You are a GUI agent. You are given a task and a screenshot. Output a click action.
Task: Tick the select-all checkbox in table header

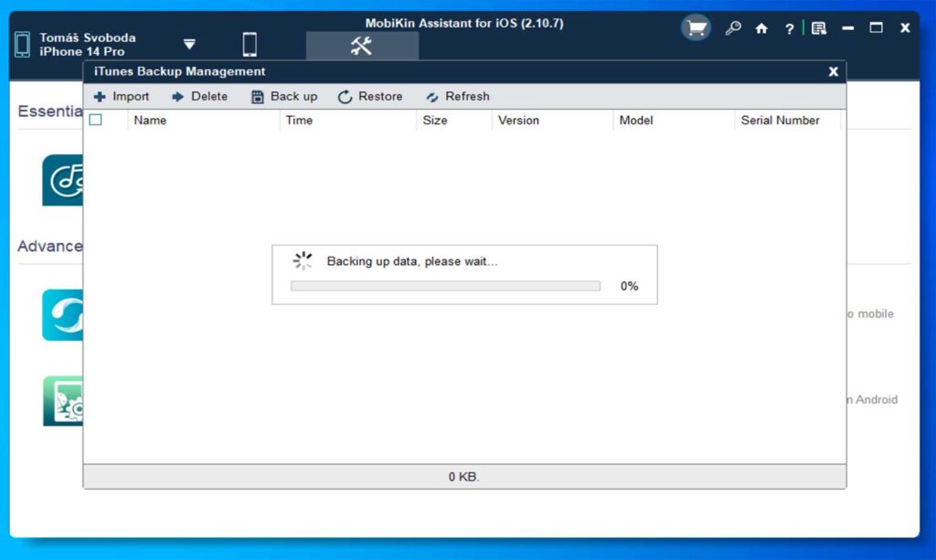(95, 120)
